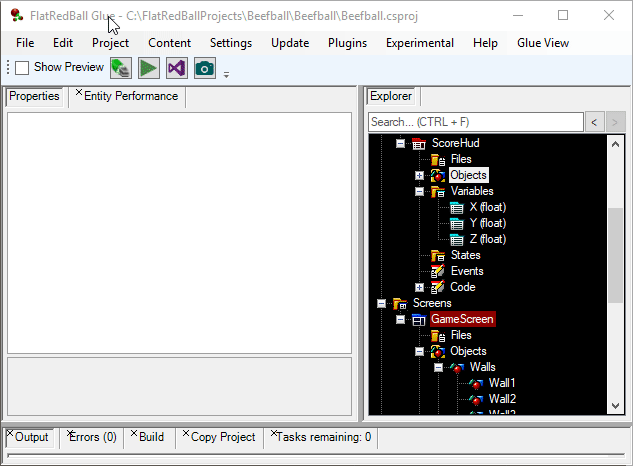
Task: Click the build-and-sync icon beside Show Preview
Action: tap(121, 68)
